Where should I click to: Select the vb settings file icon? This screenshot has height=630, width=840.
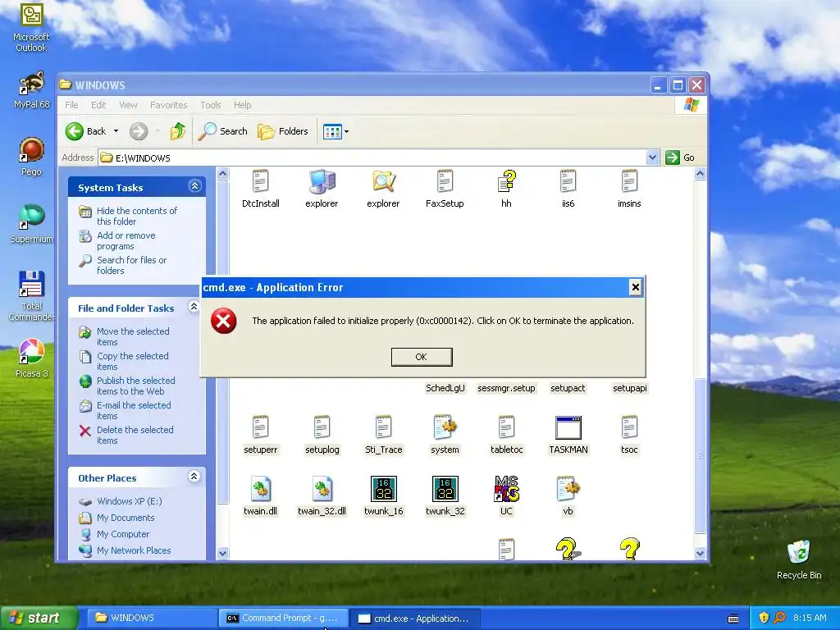pos(568,489)
